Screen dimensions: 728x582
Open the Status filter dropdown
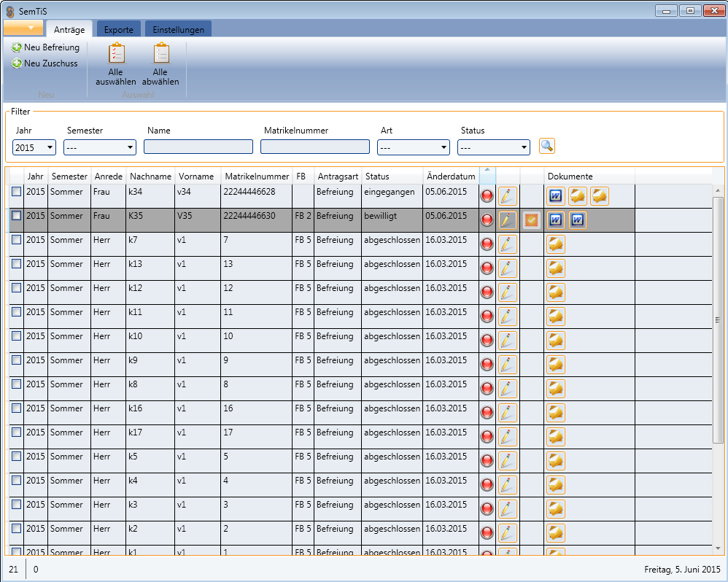click(x=494, y=147)
